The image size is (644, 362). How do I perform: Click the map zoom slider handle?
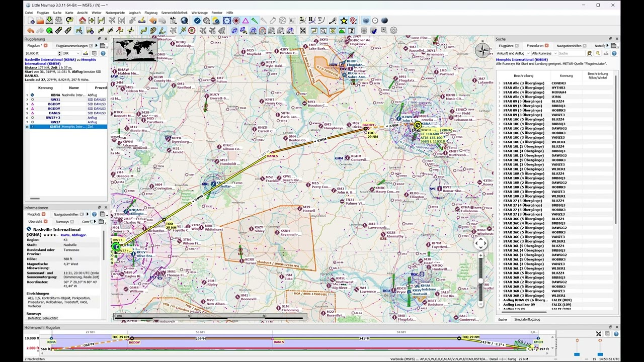(480, 282)
